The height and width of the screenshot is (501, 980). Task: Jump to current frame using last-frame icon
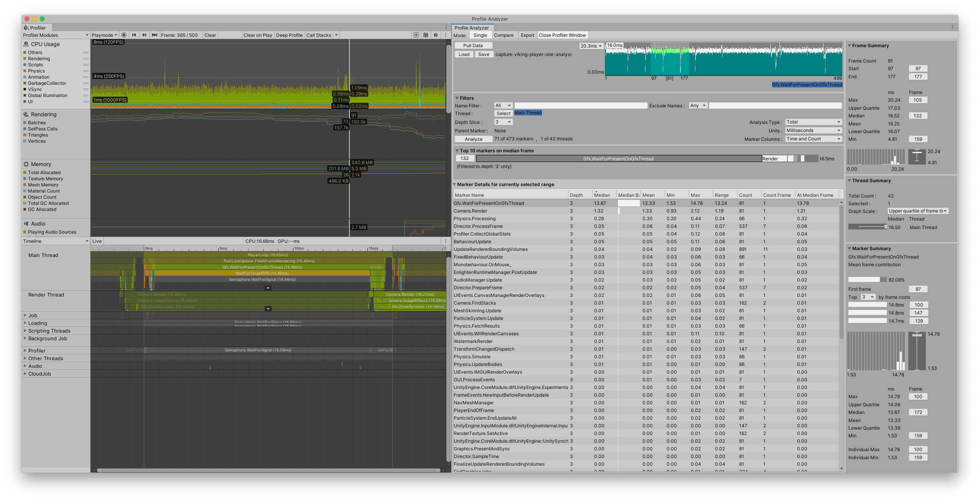[155, 35]
